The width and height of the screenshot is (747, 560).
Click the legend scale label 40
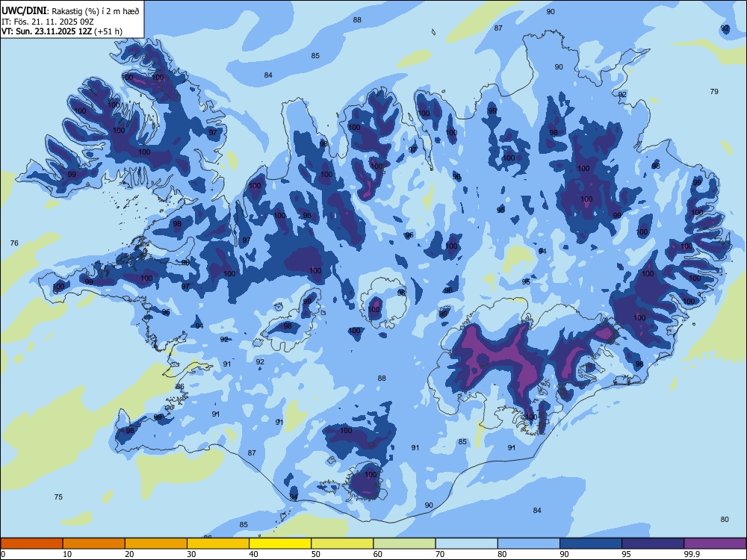point(253,554)
